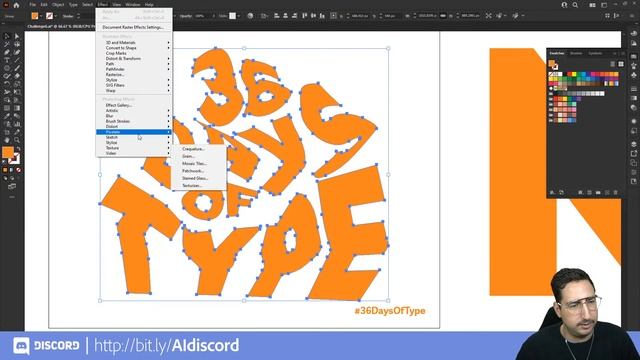Switch to the Symbols panel tab

click(595, 53)
